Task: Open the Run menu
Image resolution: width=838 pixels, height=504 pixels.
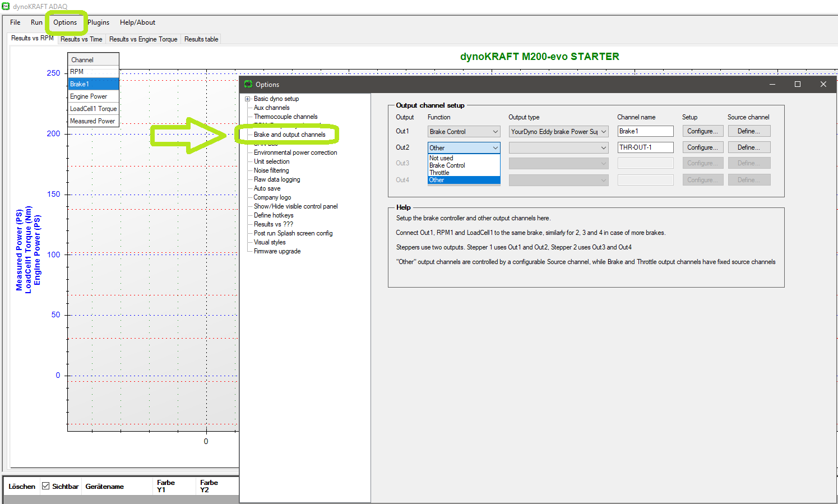Action: coord(36,22)
